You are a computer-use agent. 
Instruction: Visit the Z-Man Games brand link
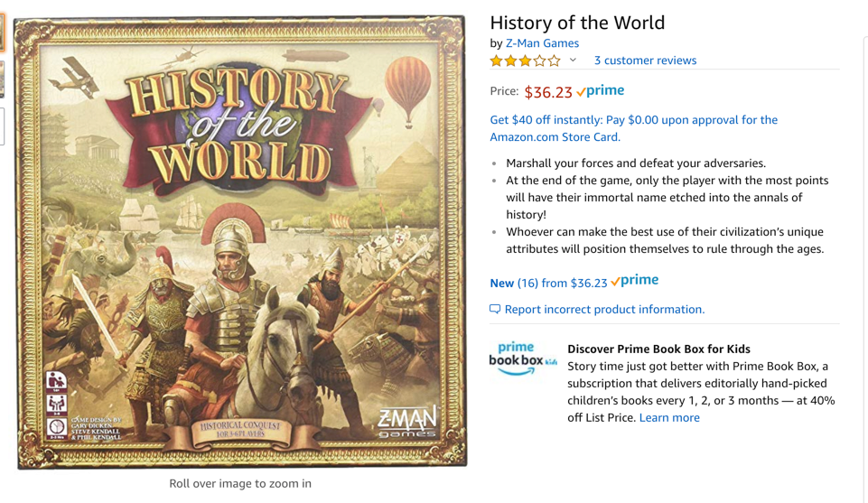point(542,42)
